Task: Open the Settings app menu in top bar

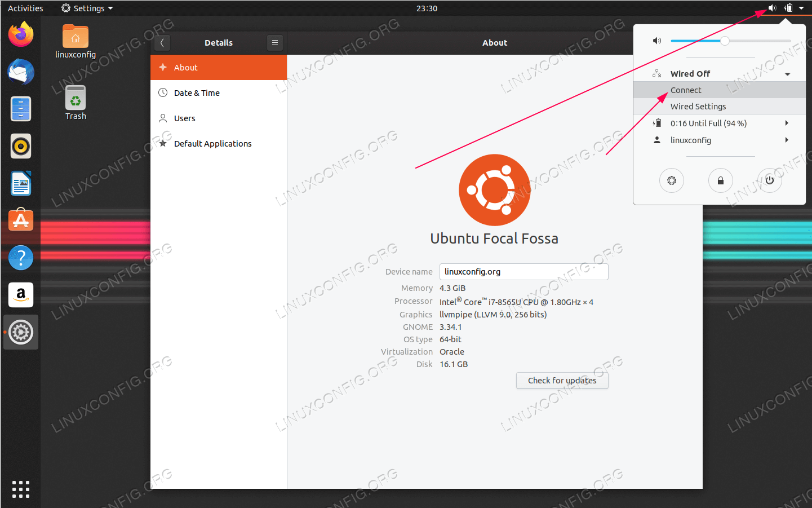Action: point(87,8)
